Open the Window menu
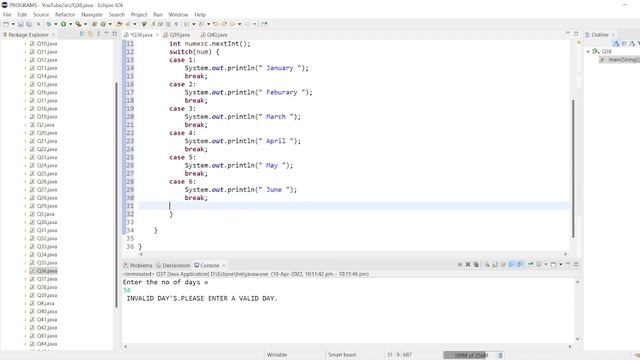 pyautogui.click(x=178, y=14)
